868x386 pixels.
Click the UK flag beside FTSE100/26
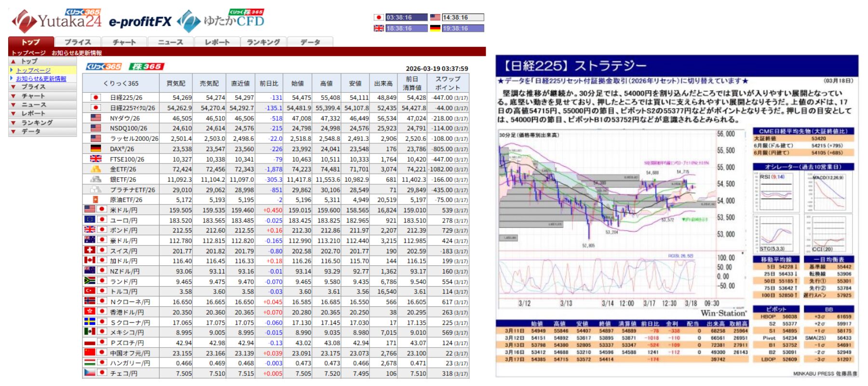point(95,159)
